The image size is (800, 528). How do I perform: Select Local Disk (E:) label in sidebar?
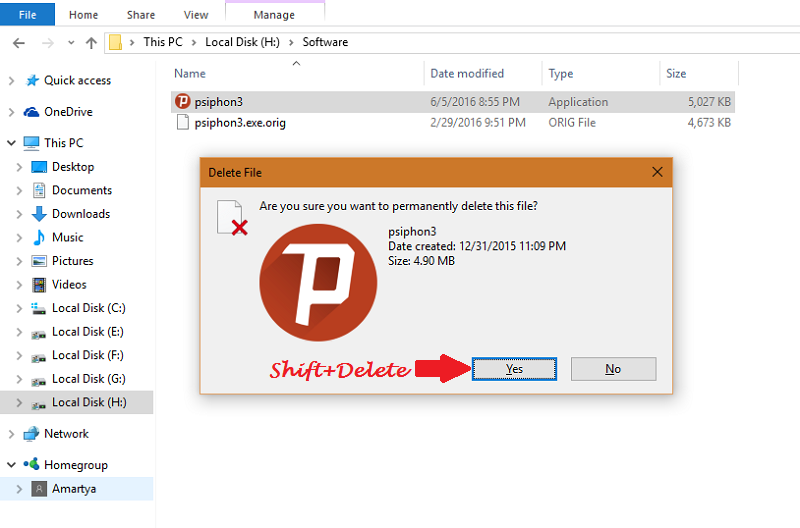88,332
